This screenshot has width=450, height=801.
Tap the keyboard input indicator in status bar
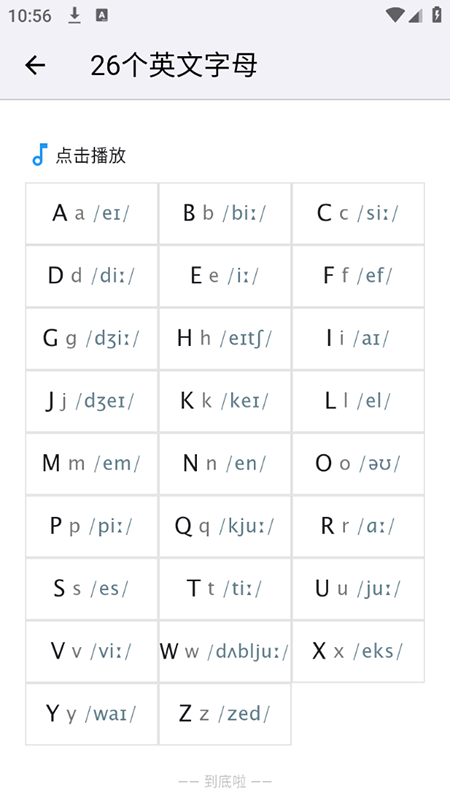(102, 15)
